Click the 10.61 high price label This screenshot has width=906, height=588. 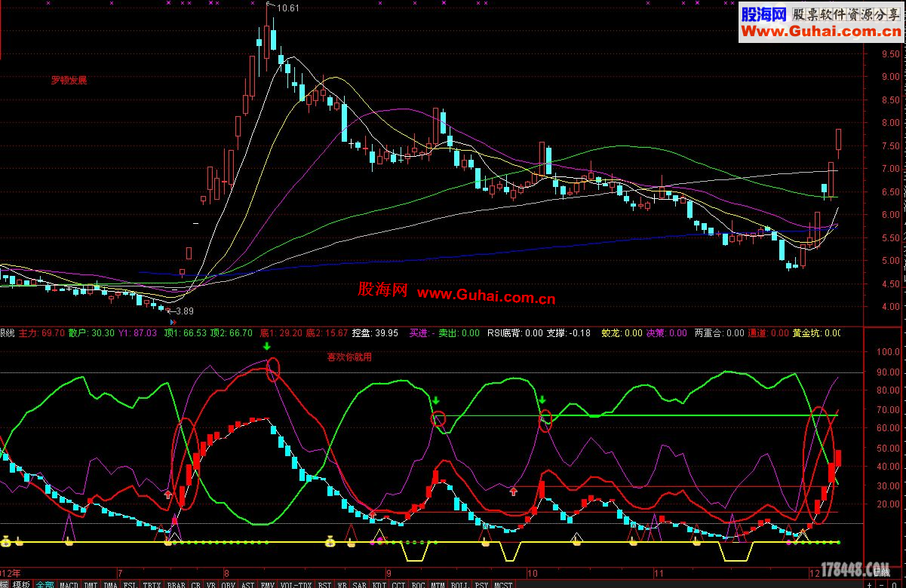click(x=288, y=8)
